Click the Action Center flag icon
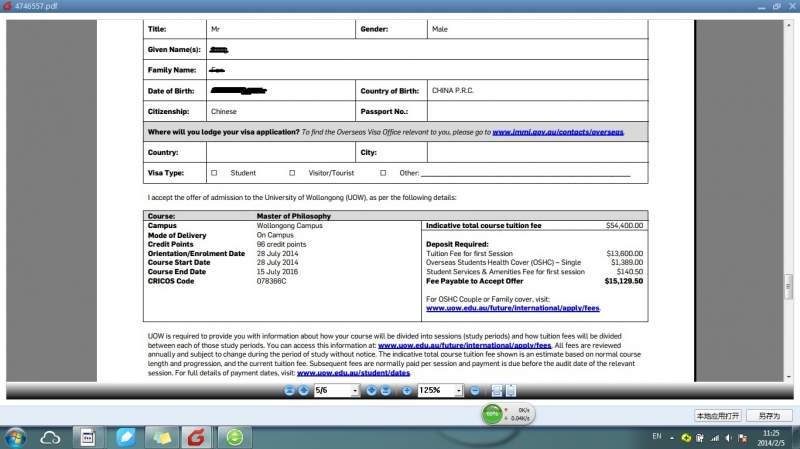Image resolution: width=800 pixels, height=449 pixels. coord(743,438)
